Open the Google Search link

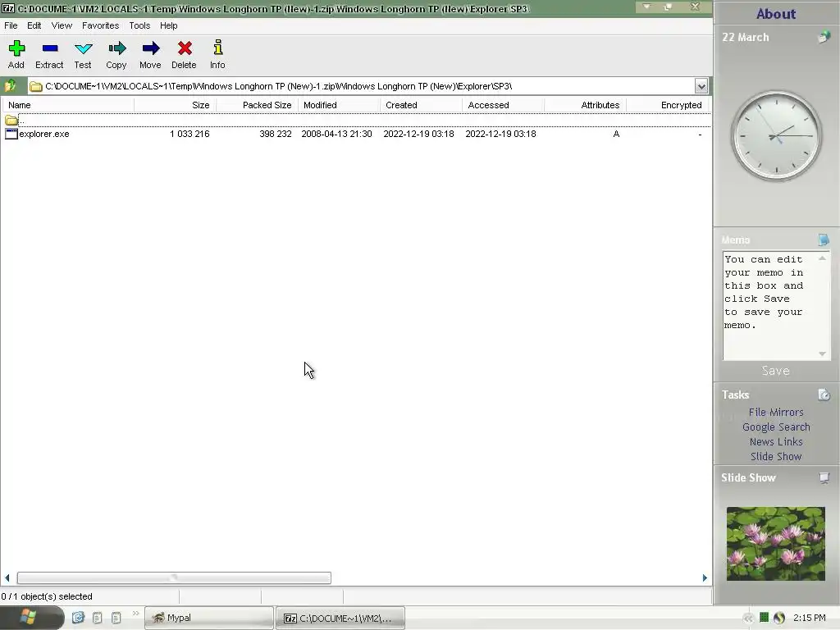776,427
